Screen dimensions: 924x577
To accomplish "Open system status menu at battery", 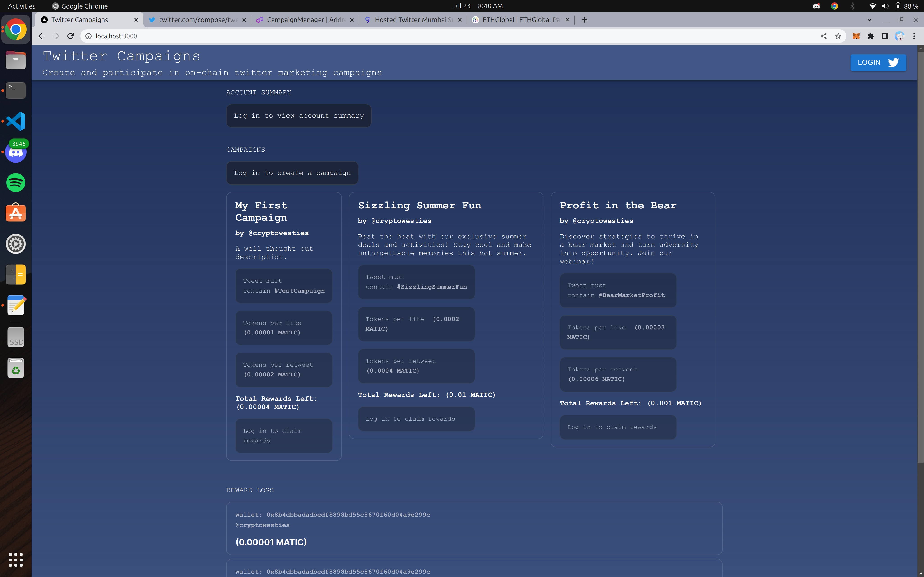I will coord(898,6).
